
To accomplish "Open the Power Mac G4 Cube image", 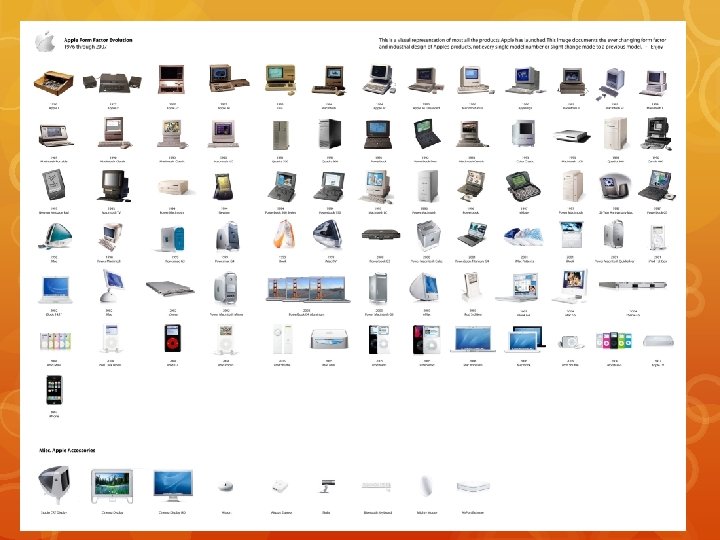I will click(x=428, y=235).
